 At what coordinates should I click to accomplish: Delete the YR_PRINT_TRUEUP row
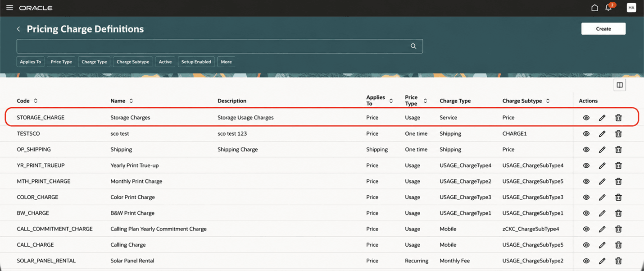pyautogui.click(x=618, y=165)
